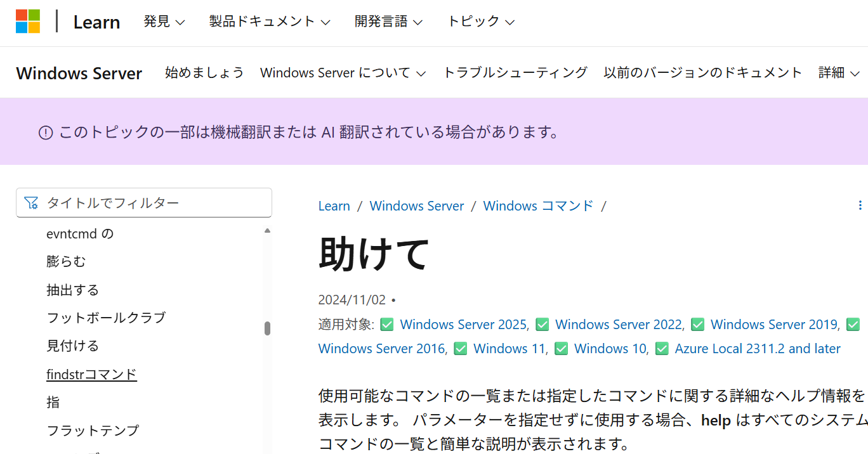
Task: Click the info icon in translation banner
Action: (x=46, y=133)
